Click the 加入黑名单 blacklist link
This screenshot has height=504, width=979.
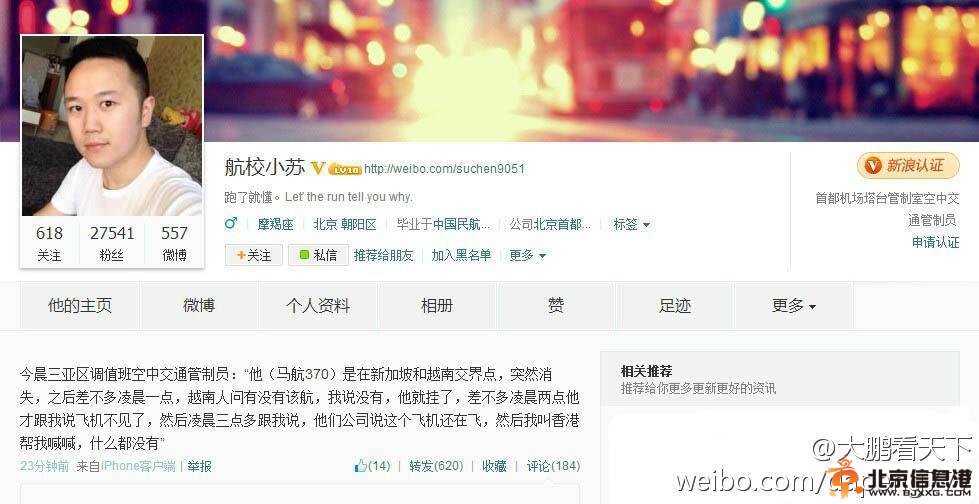point(461,255)
